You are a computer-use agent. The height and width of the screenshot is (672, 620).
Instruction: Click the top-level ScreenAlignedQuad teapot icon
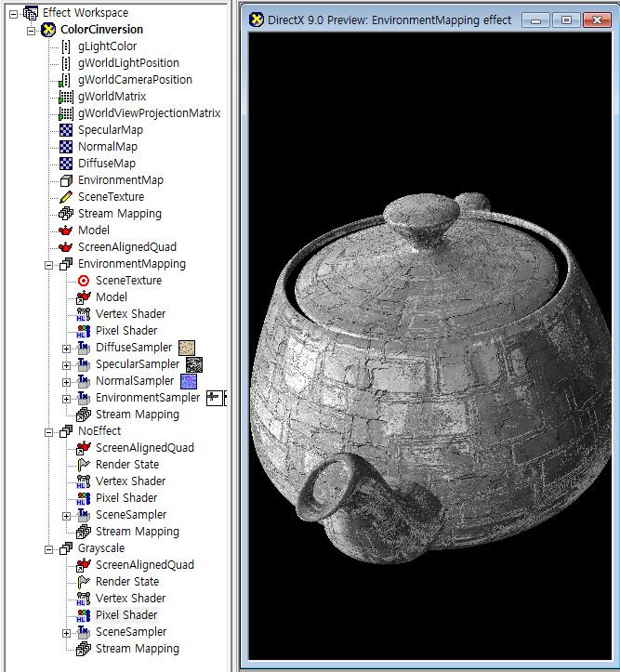pyautogui.click(x=66, y=247)
